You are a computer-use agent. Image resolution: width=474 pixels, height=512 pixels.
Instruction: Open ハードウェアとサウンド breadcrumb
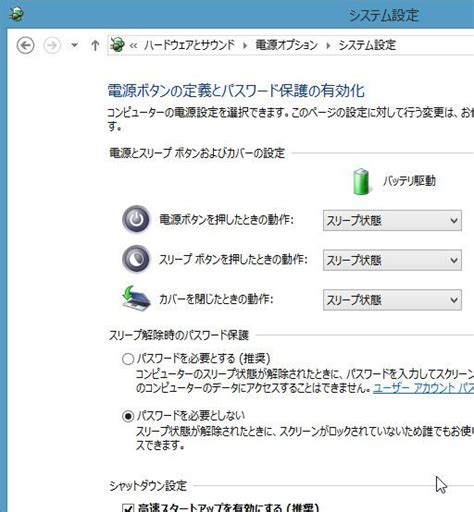(189, 45)
